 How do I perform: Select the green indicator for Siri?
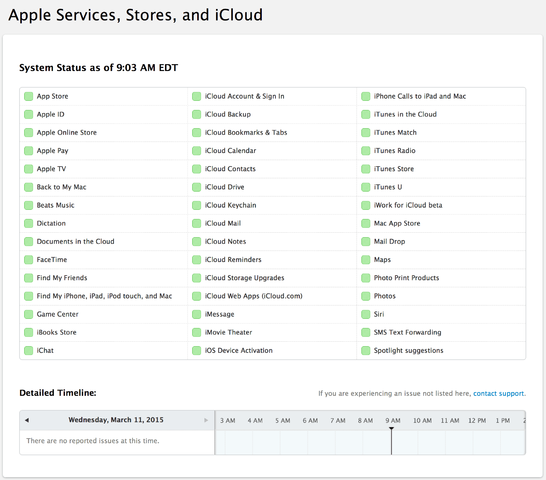366,315
